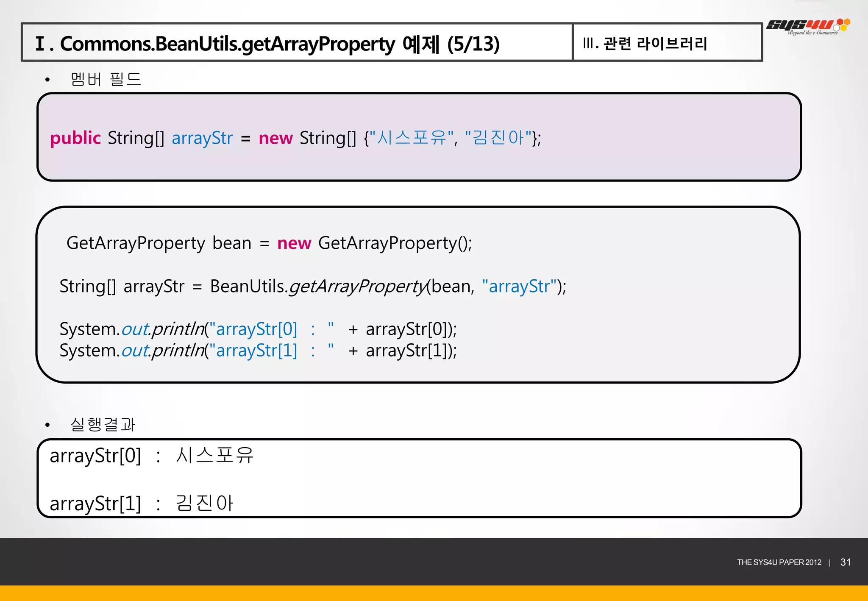
Task: Click the section label 'III. 관련 라이브러리'
Action: click(x=645, y=43)
